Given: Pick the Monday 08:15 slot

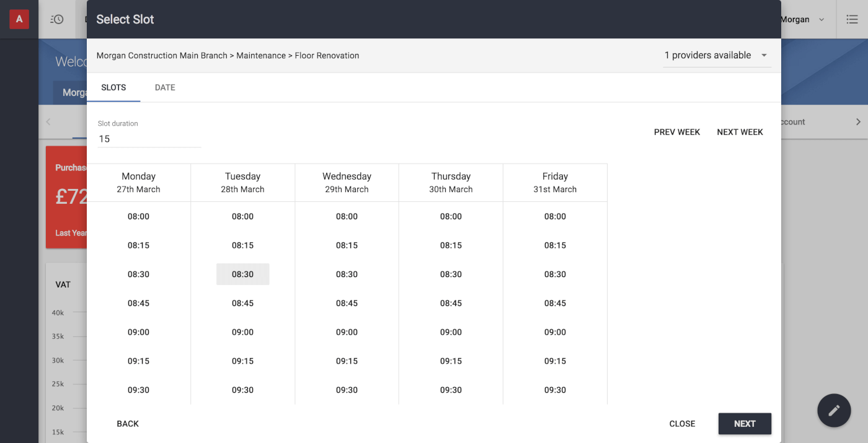Looking at the screenshot, I should [139, 245].
